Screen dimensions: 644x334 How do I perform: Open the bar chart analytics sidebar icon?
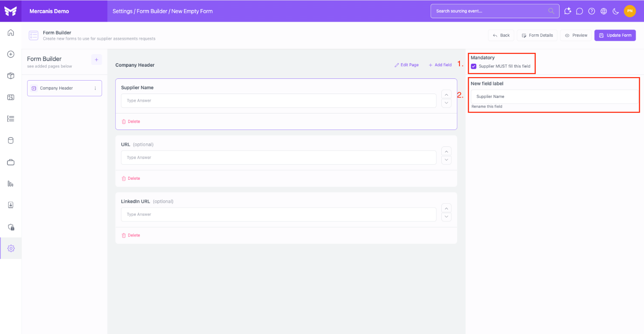point(11,184)
